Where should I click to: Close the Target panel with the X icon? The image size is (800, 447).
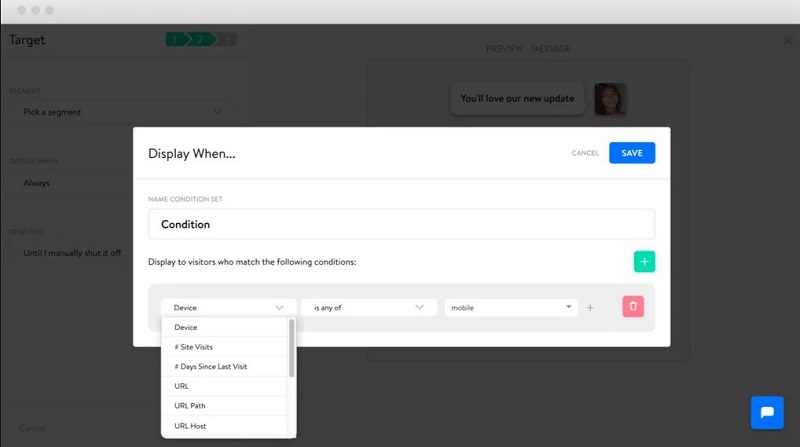pos(788,40)
